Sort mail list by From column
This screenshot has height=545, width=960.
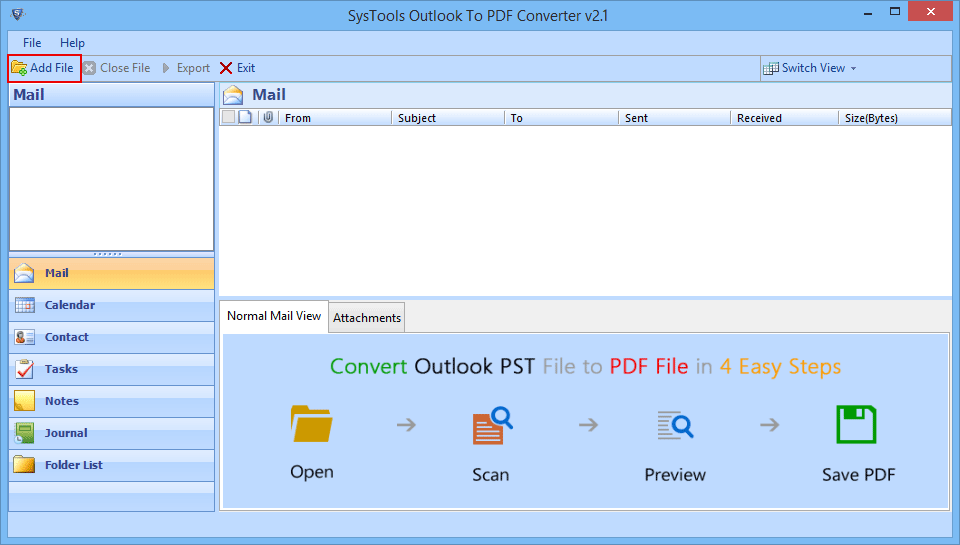pyautogui.click(x=335, y=118)
